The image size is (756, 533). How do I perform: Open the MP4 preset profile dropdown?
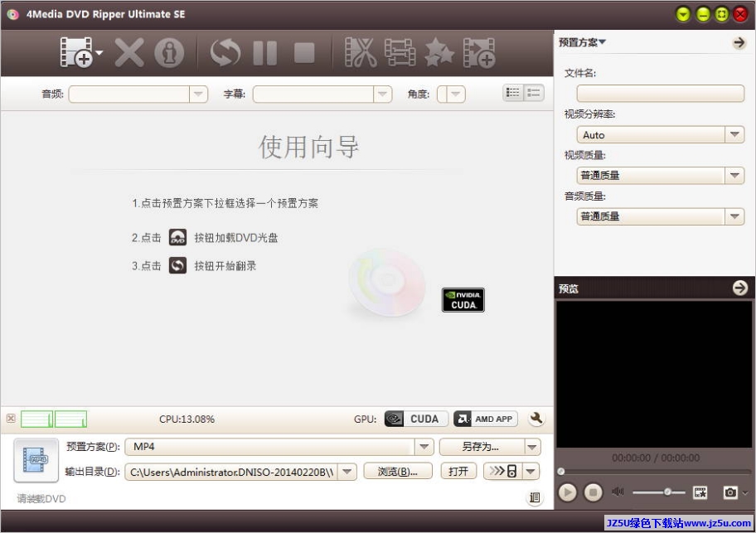click(424, 447)
